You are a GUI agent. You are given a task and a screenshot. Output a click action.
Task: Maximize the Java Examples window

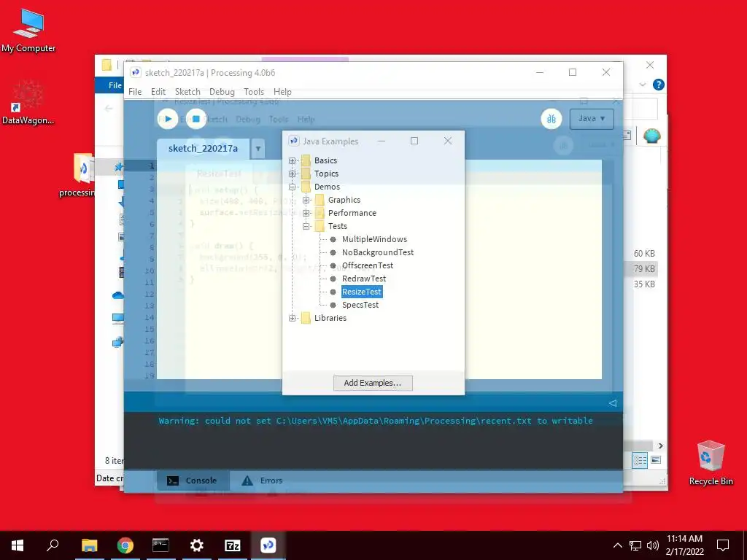tap(414, 141)
